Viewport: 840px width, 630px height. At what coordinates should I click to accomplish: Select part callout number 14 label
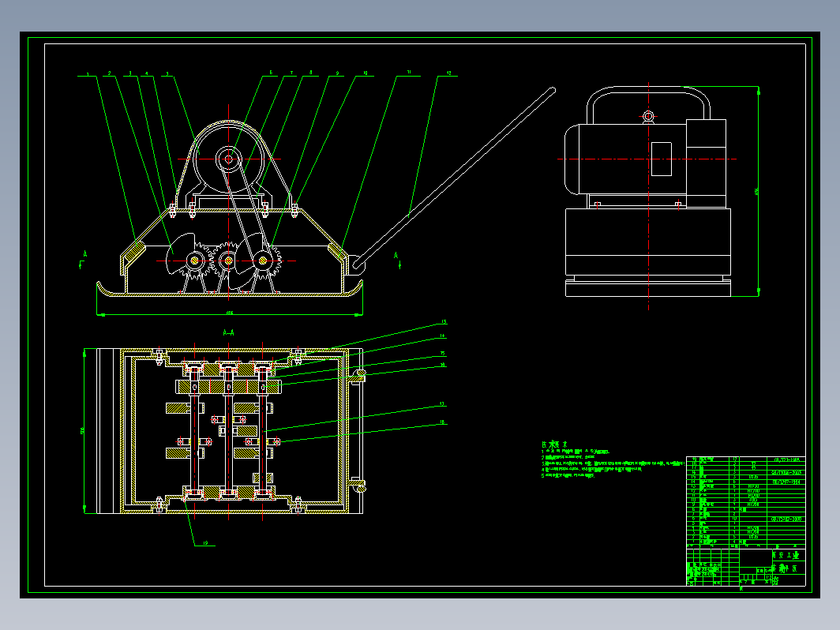[x=442, y=336]
